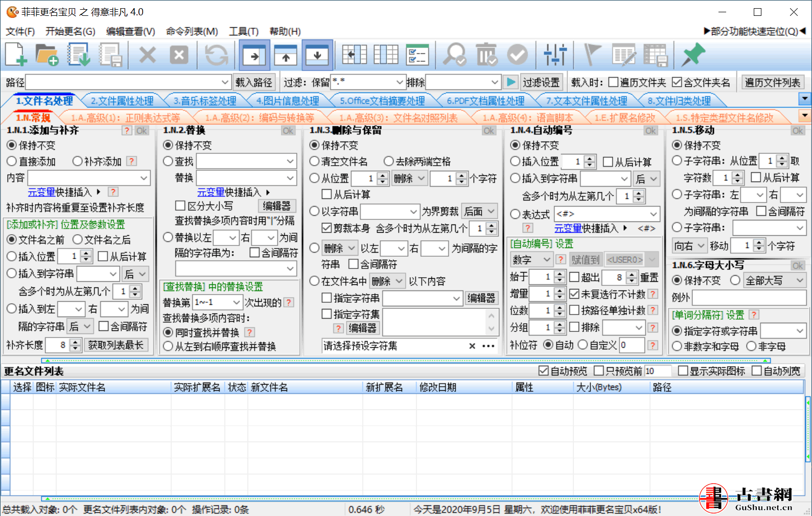Viewport: 812px width, 516px height.
Task: Open the 1.E.扩展名修改 sub-tab
Action: point(625,118)
